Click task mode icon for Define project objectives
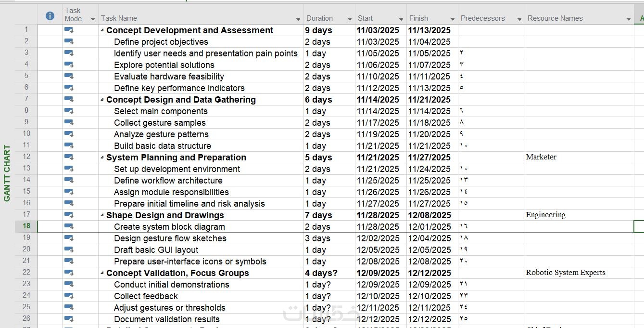The height and width of the screenshot is (328, 644). coord(69,41)
